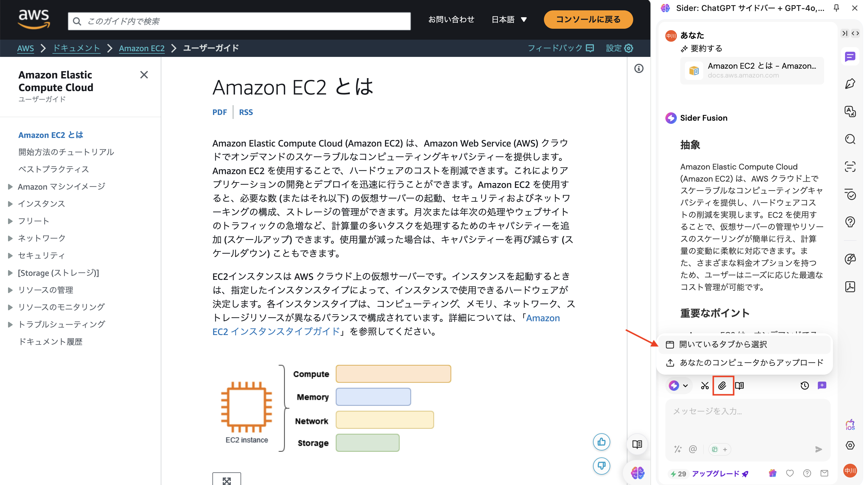868x485 pixels.
Task: Open the Sider ChatPDF tool
Action: pyautogui.click(x=850, y=287)
